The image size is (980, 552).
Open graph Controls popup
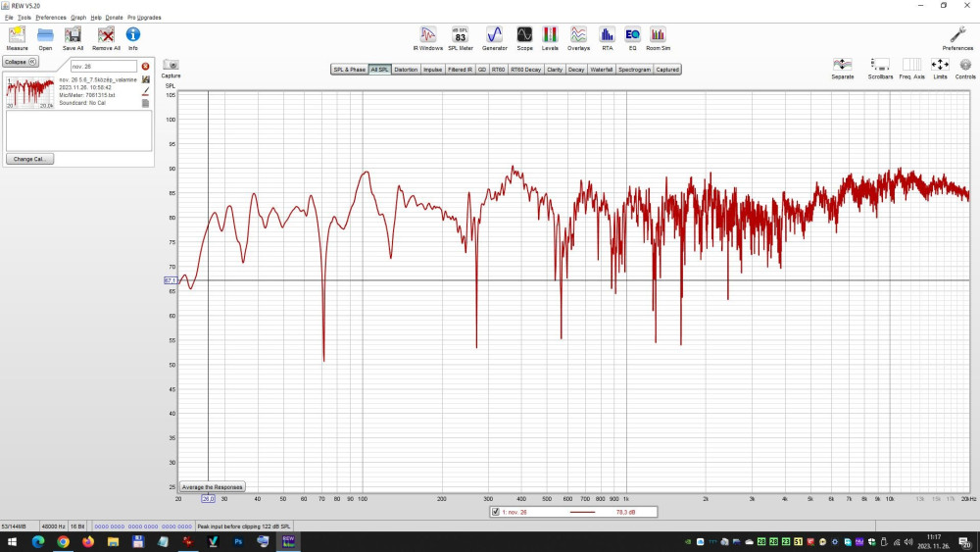coord(965,65)
